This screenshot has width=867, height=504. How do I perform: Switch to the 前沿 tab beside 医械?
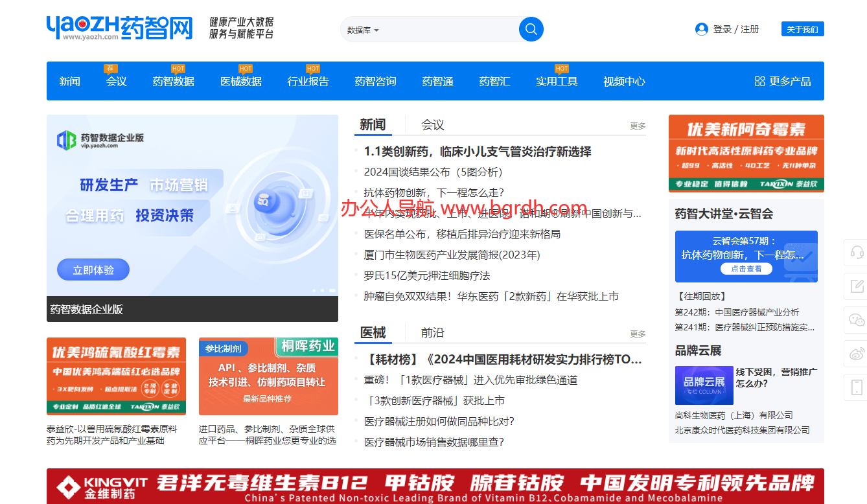[x=432, y=332]
